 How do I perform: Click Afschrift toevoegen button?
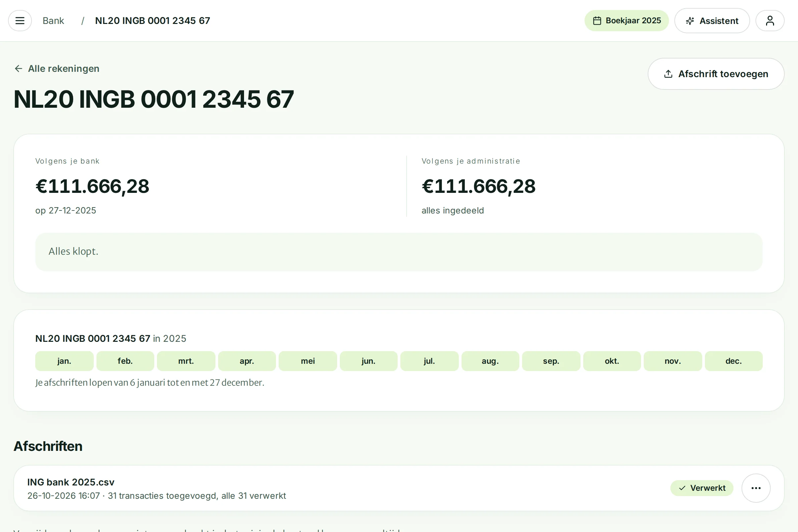click(716, 74)
